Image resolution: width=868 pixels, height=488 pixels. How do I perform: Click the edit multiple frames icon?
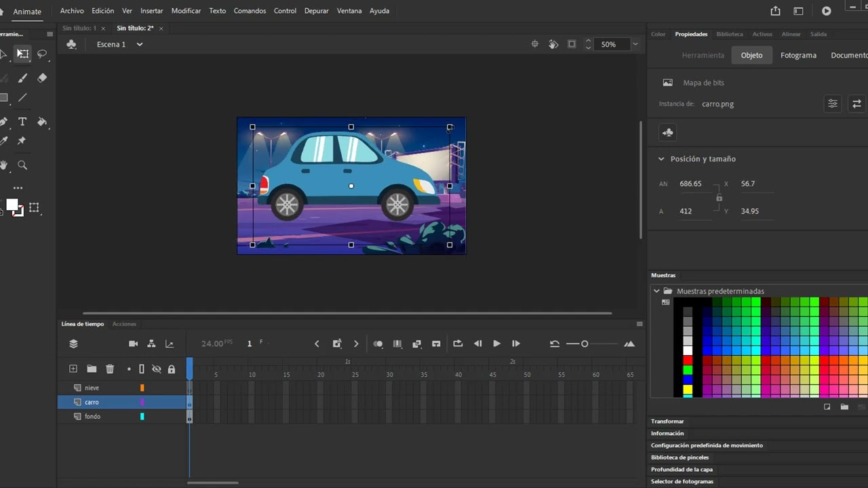[x=397, y=344]
